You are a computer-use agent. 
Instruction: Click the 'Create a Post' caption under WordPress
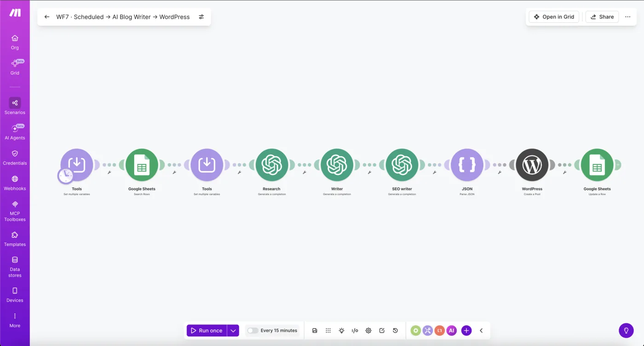point(532,194)
